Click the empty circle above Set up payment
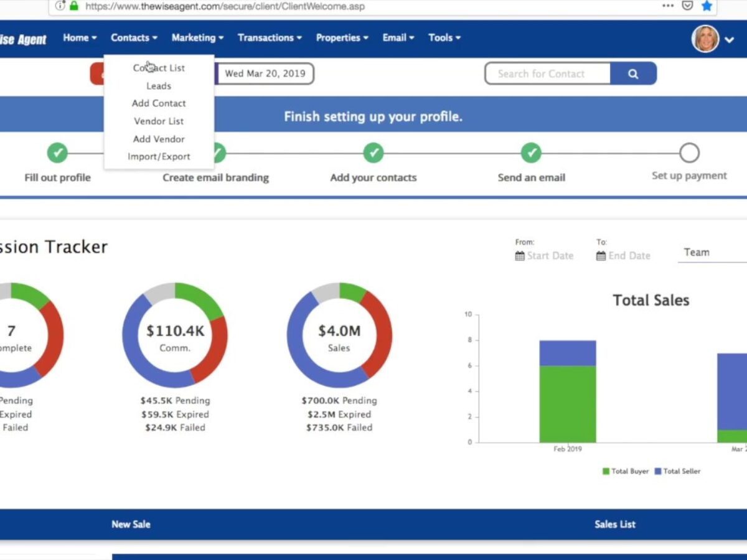 tap(689, 152)
